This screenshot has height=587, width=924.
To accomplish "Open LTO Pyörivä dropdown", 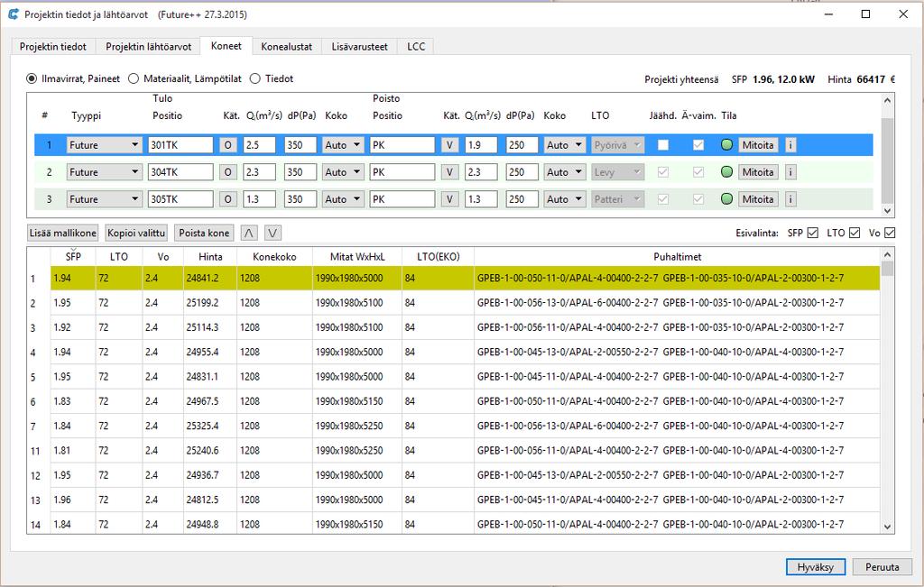I will click(x=617, y=145).
